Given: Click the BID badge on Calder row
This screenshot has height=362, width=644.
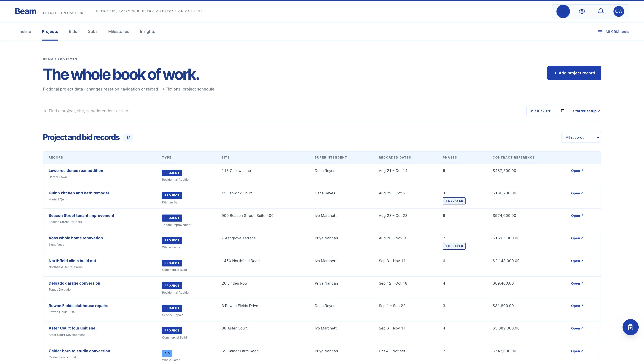Looking at the screenshot, I should click(x=167, y=353).
